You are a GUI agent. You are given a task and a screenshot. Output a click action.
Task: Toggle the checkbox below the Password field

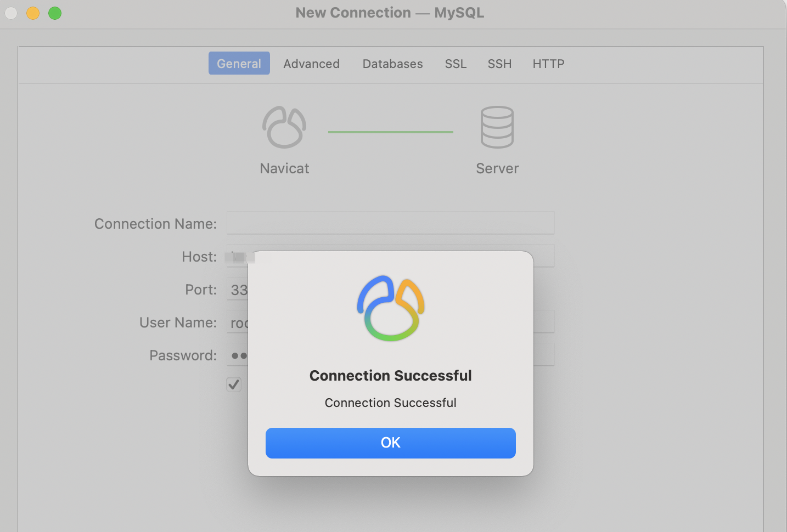pos(234,384)
